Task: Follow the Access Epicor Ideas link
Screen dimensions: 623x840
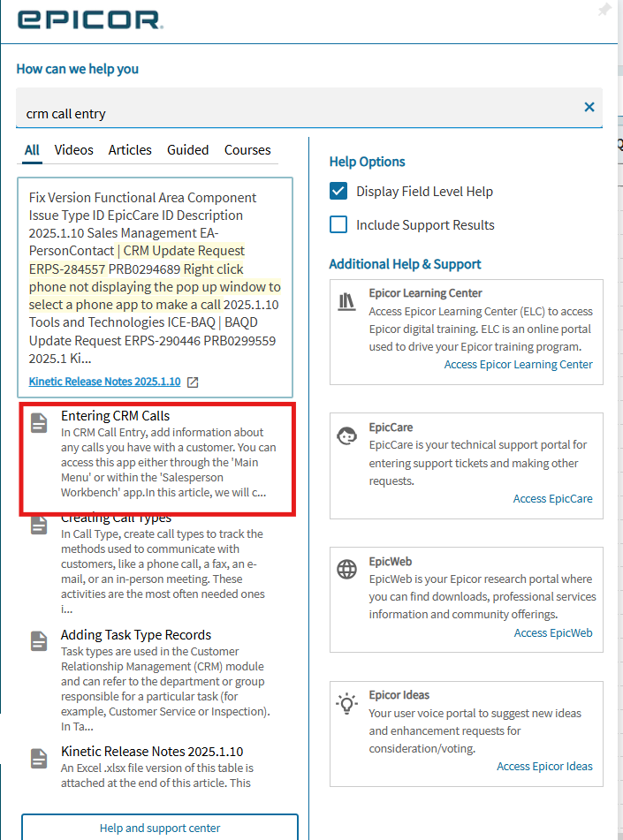Action: pos(544,766)
